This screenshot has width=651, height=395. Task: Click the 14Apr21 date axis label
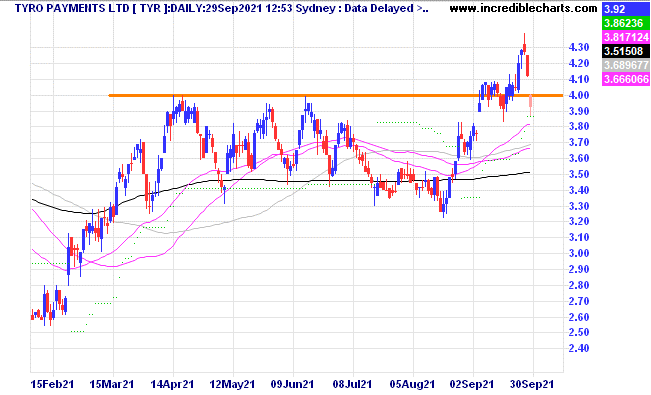pos(172,384)
